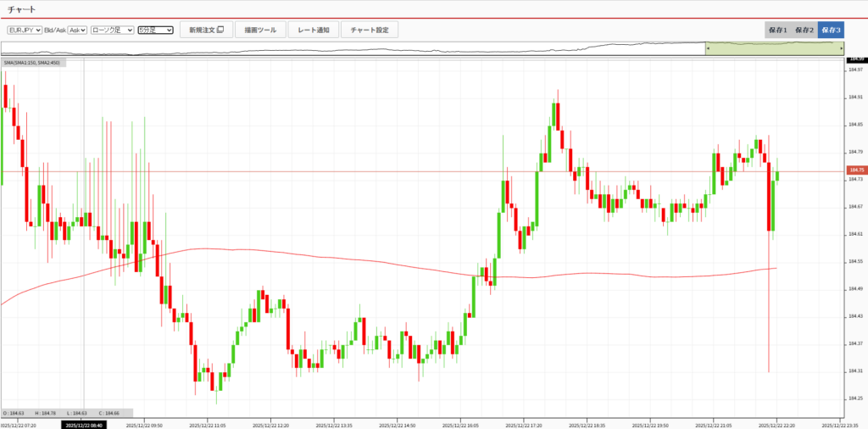
Task: Open レート通知 rate notification
Action: click(x=313, y=30)
